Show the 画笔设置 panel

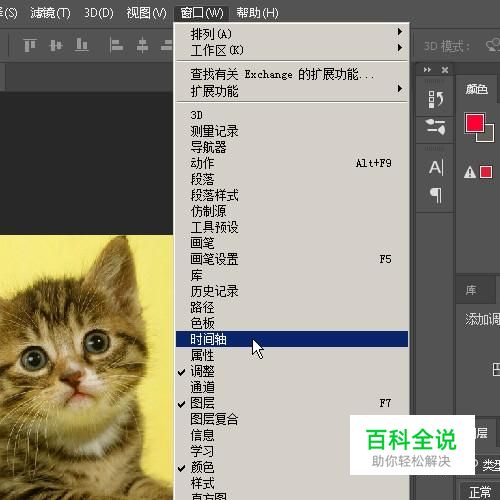pos(292,259)
